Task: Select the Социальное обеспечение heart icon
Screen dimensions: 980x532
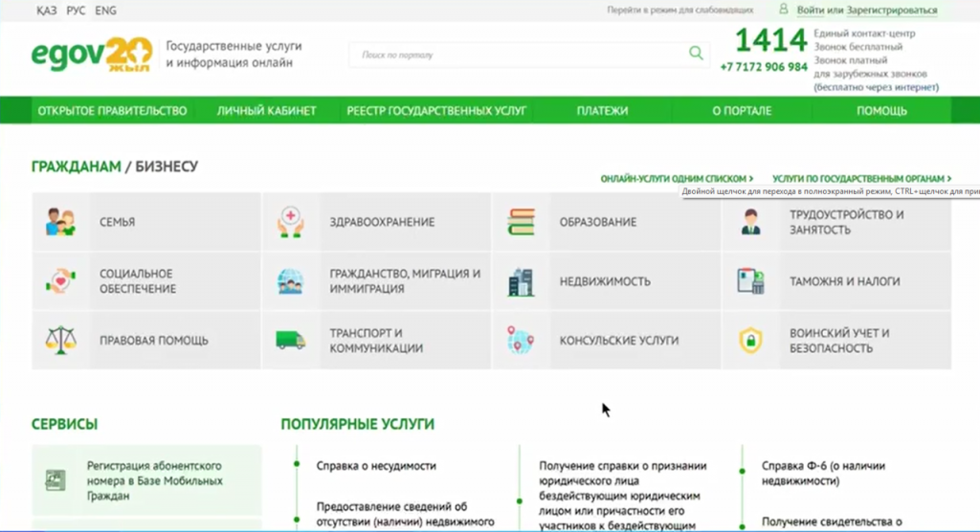Action: point(60,281)
